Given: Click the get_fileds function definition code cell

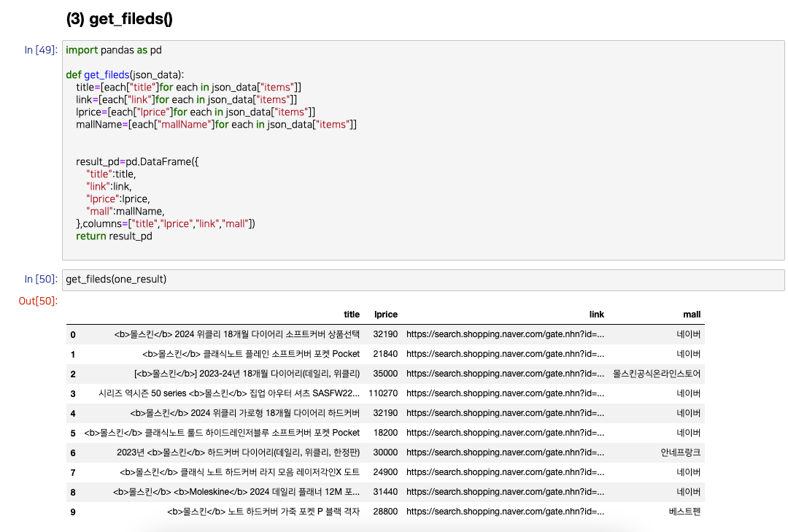Looking at the screenshot, I should pos(423,150).
